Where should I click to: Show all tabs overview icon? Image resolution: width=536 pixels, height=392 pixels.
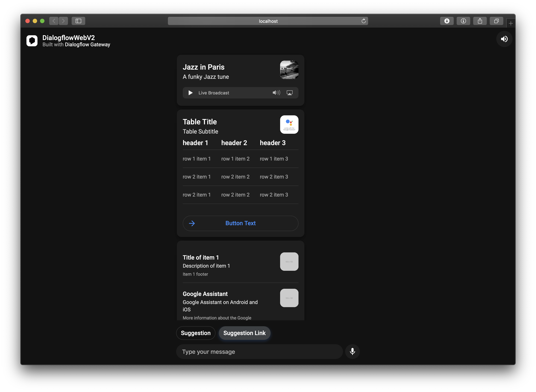pyautogui.click(x=496, y=21)
